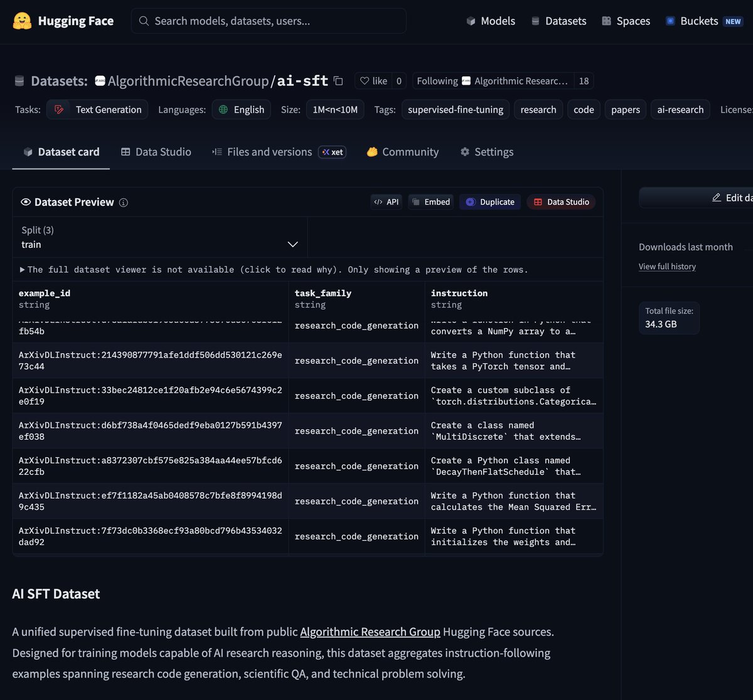
Task: Click the example_id cell ending in ef038
Action: pyautogui.click(x=151, y=431)
